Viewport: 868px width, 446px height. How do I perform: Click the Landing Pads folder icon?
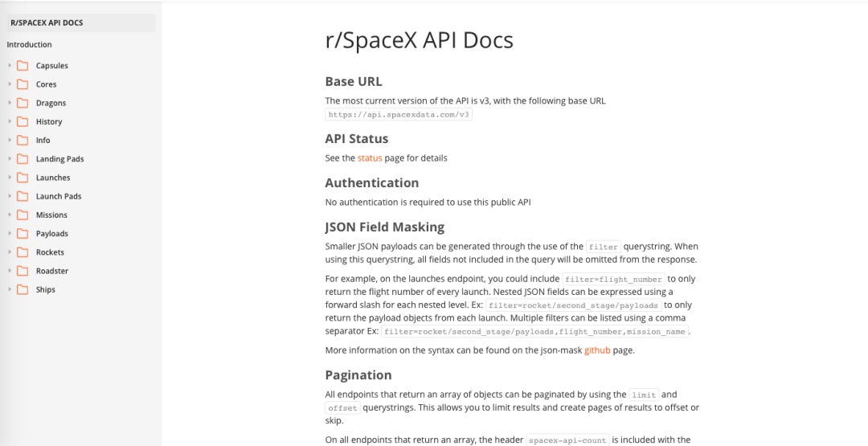point(23,159)
